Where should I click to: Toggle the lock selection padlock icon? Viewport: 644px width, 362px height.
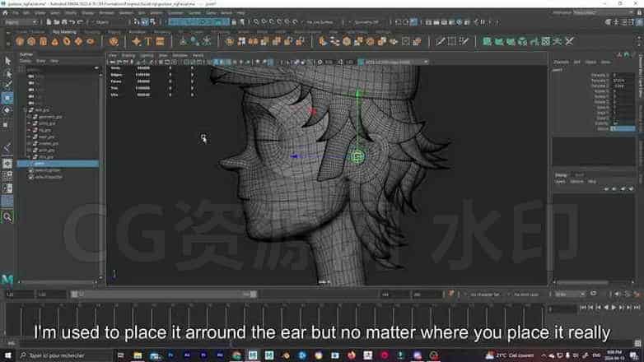[x=234, y=22]
